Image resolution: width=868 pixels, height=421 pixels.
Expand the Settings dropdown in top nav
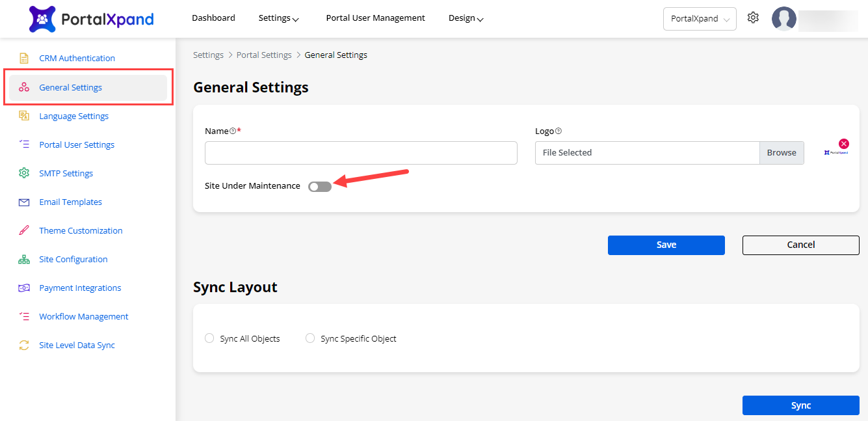point(278,18)
